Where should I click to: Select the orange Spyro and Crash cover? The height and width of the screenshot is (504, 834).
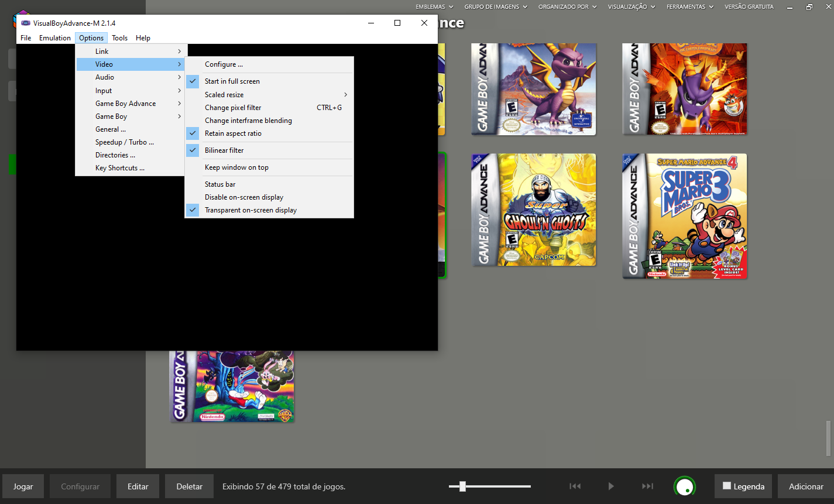point(685,89)
